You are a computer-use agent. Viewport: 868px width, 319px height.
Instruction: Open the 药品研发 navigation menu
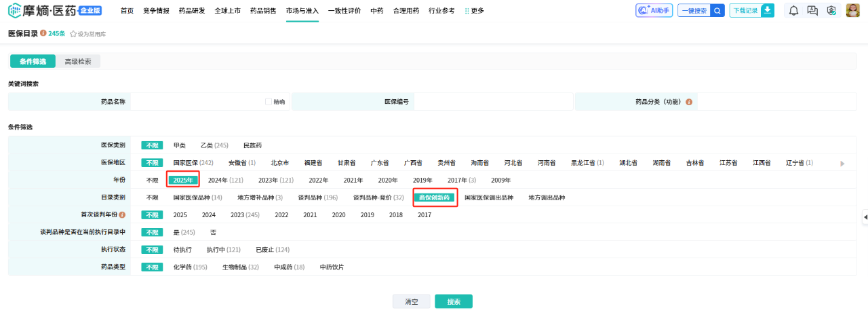click(x=192, y=11)
